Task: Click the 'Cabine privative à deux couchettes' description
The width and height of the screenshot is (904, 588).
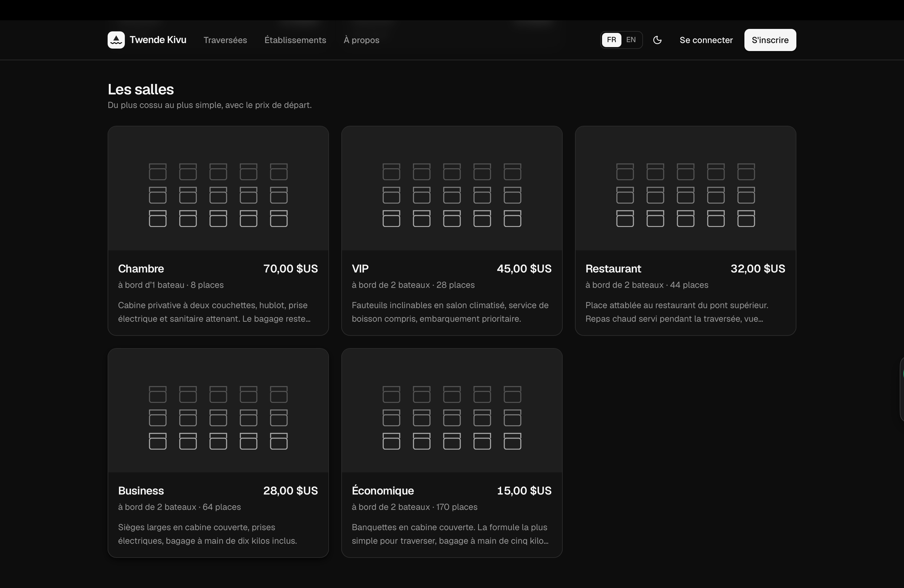Action: click(214, 312)
